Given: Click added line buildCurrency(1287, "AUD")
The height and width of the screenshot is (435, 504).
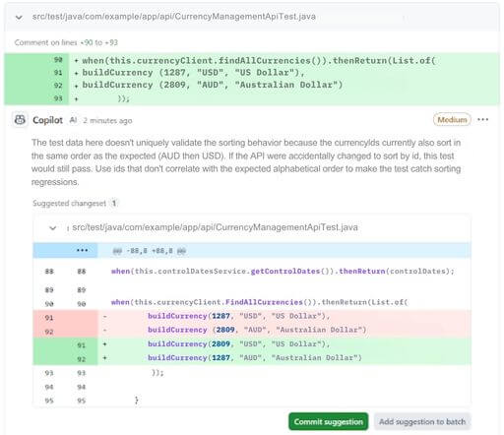Looking at the screenshot, I should click(255, 358).
